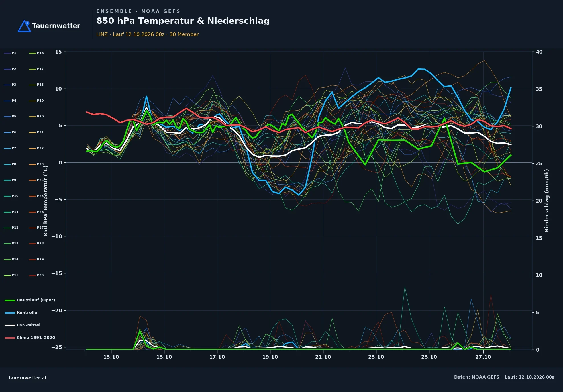Click the 13.10 date axis label
This screenshot has width=563, height=392.
pos(111,357)
